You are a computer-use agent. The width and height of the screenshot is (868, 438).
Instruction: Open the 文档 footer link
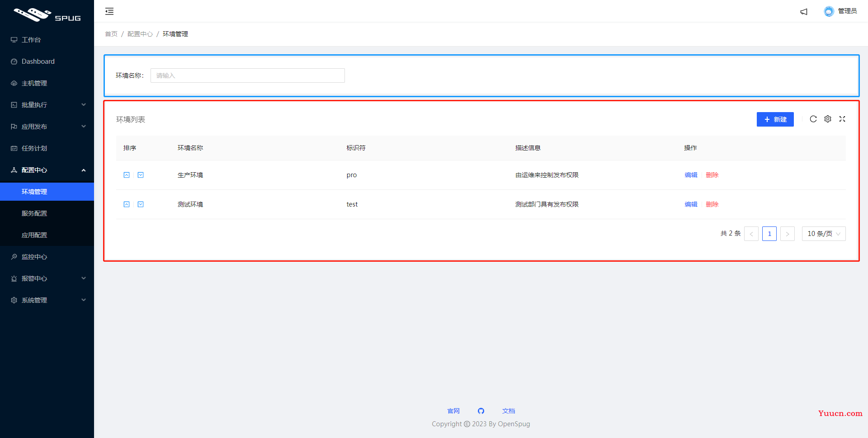coord(509,411)
